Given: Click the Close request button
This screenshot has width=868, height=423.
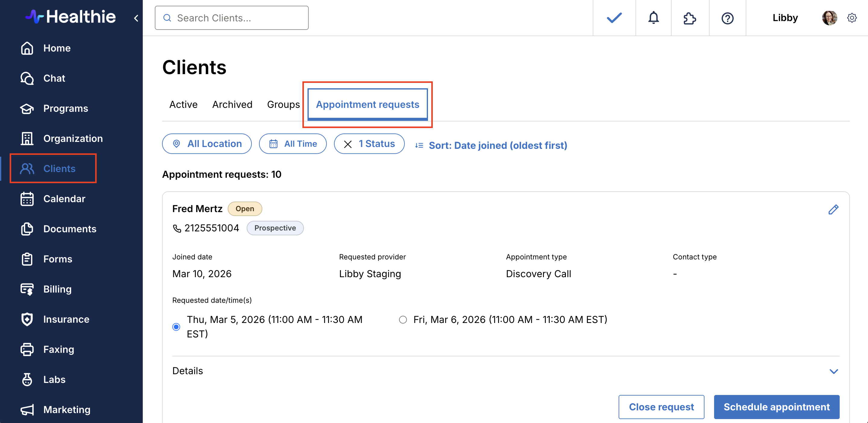Looking at the screenshot, I should click(661, 406).
